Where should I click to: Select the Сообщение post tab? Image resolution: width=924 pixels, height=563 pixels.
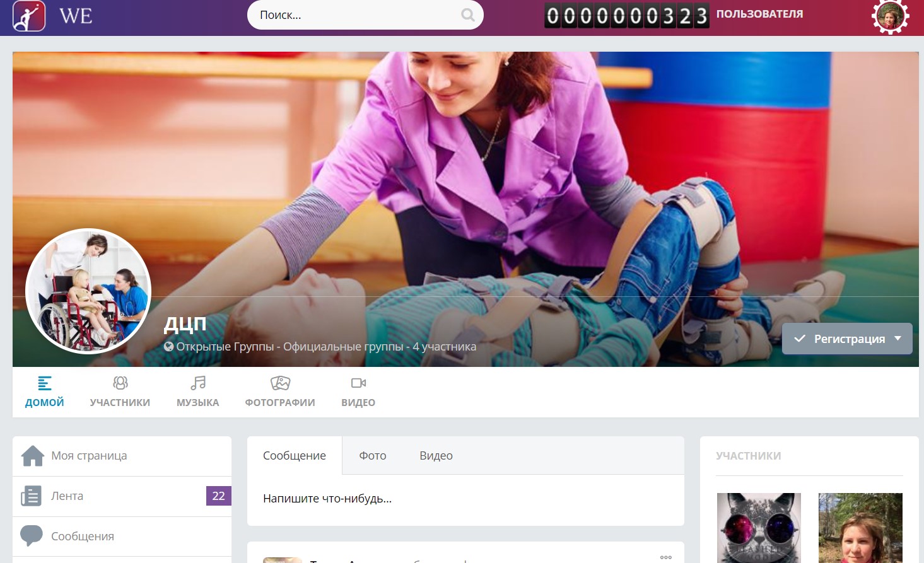[295, 456]
